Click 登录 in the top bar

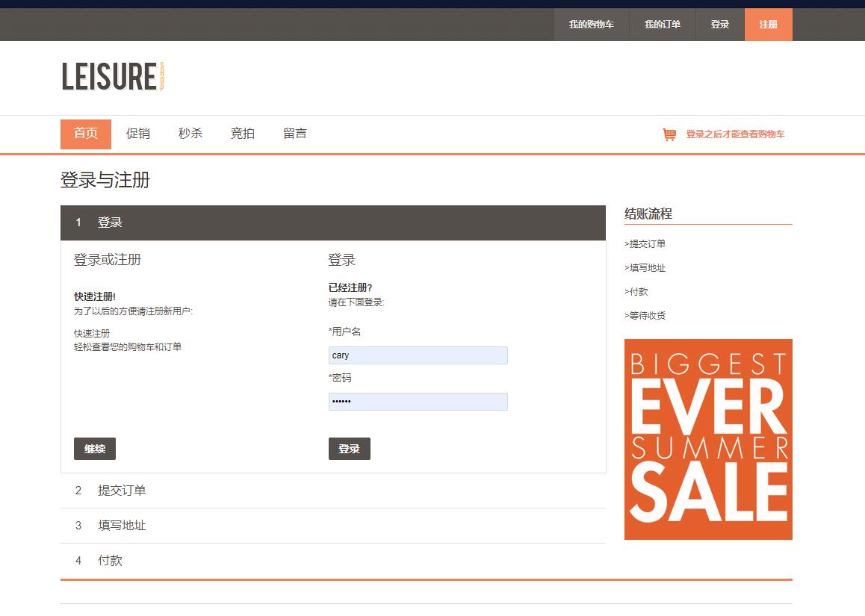[x=719, y=24]
